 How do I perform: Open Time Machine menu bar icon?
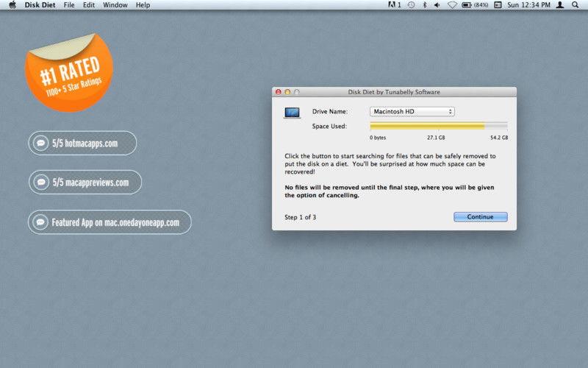coord(412,5)
